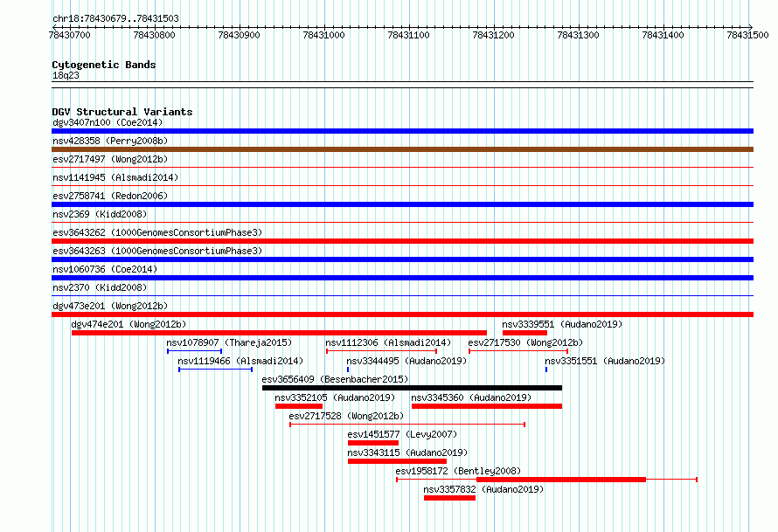Open the nsv1078907 (Thareja2015) text label
778x532 pixels.
point(229,342)
